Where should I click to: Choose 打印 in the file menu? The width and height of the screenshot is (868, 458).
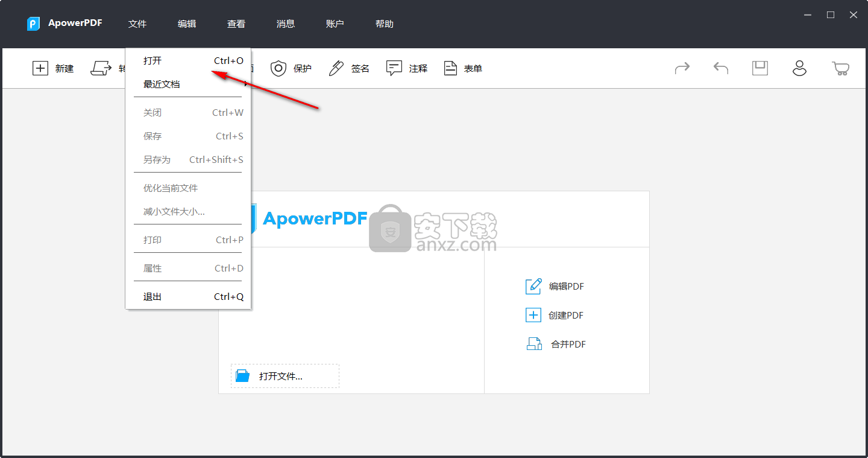188,240
